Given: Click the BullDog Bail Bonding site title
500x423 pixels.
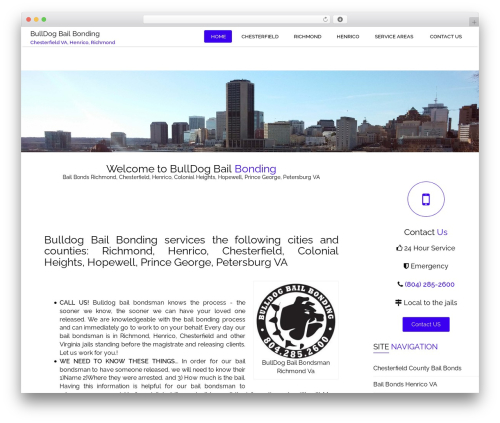Looking at the screenshot, I should [x=65, y=34].
